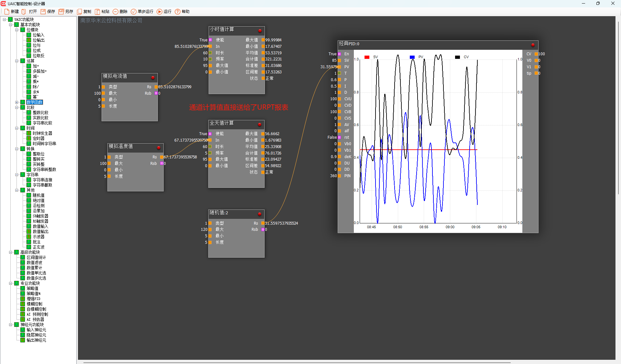
Task: Start execution with the Run (运行) button
Action: pos(159,12)
